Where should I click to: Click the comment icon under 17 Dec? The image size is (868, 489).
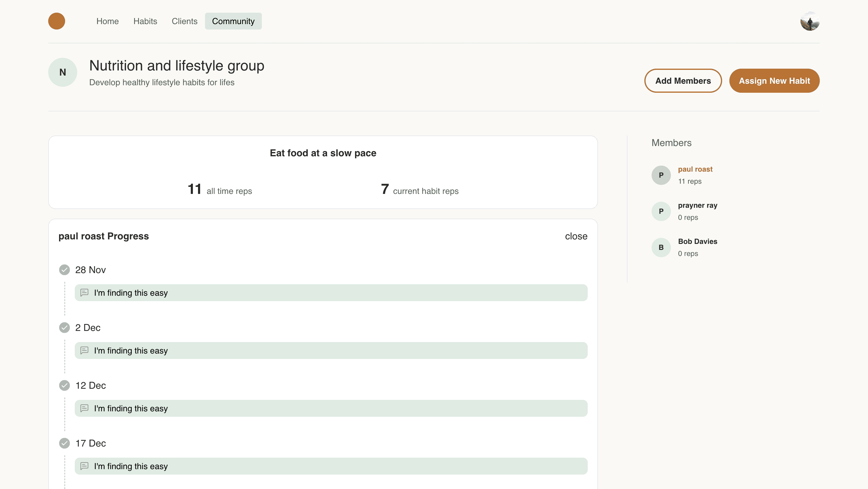(84, 466)
